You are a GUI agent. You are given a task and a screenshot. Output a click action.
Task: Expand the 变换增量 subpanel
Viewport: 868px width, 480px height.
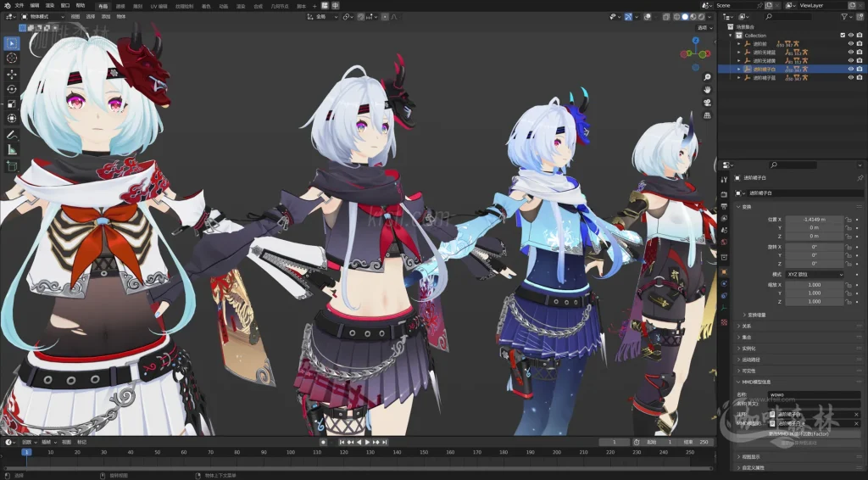[755, 315]
